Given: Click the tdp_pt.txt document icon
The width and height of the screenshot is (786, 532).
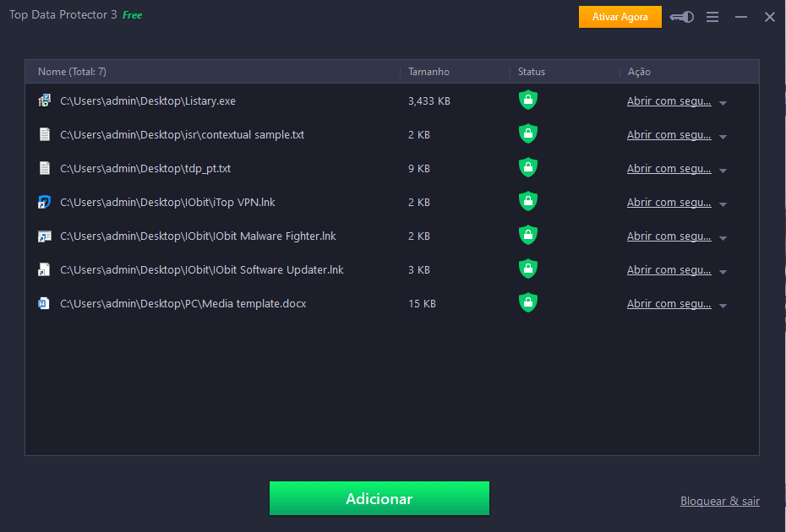Looking at the screenshot, I should click(45, 168).
